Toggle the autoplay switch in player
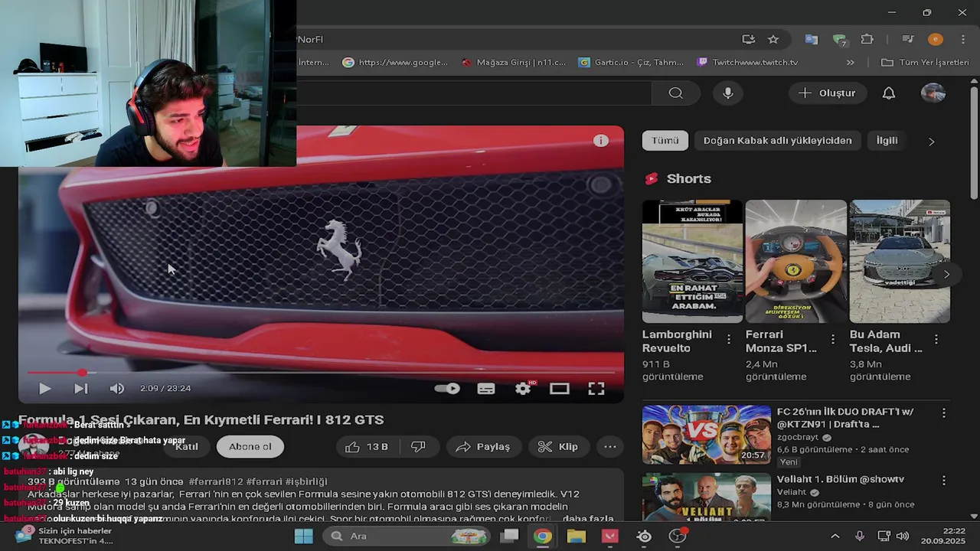 coord(447,389)
